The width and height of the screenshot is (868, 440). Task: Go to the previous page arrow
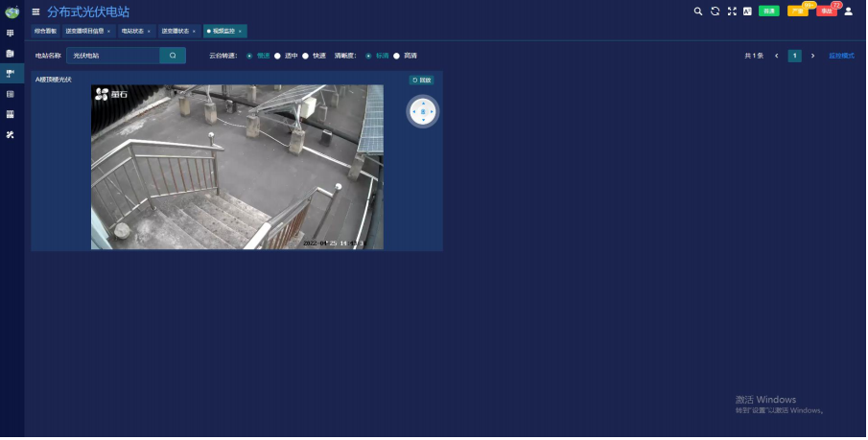[x=777, y=56]
